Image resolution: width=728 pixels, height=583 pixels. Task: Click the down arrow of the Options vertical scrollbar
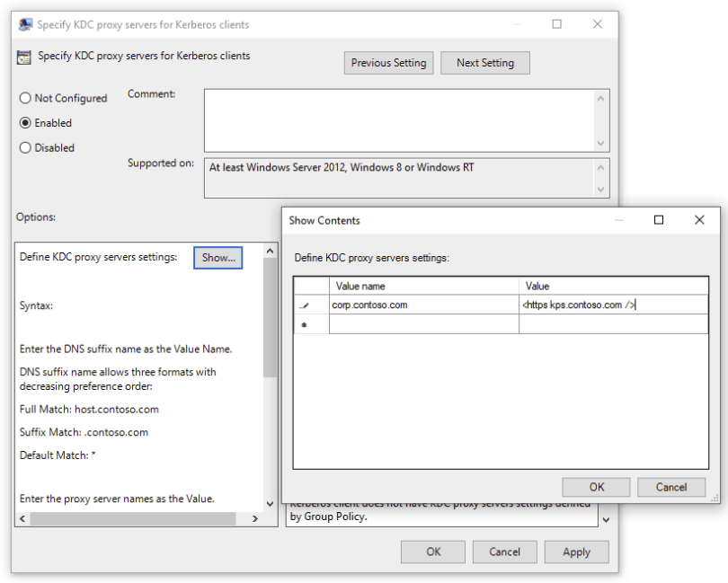click(x=271, y=504)
